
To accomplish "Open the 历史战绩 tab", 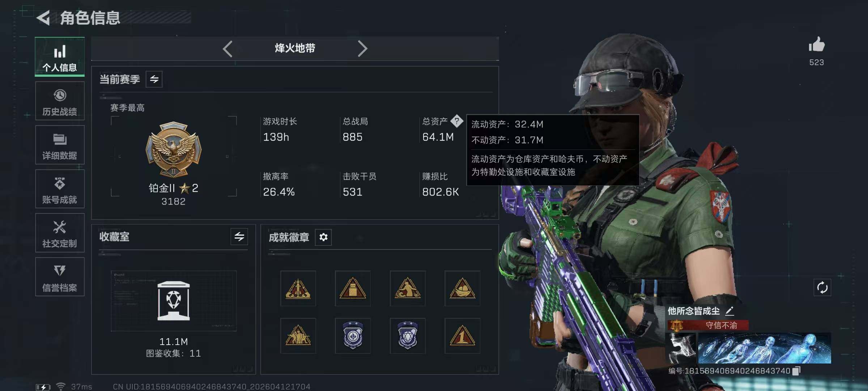I will (60, 101).
